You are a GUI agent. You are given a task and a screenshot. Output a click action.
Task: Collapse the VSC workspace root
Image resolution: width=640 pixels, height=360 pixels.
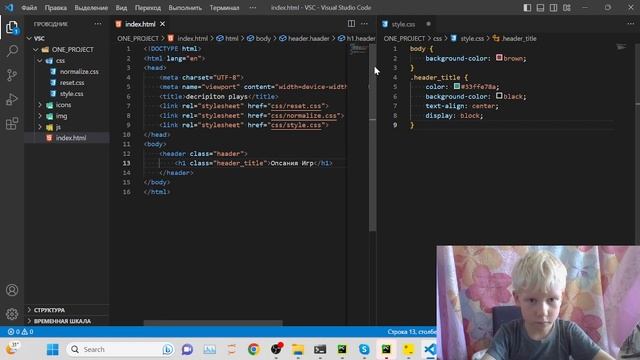click(x=29, y=38)
